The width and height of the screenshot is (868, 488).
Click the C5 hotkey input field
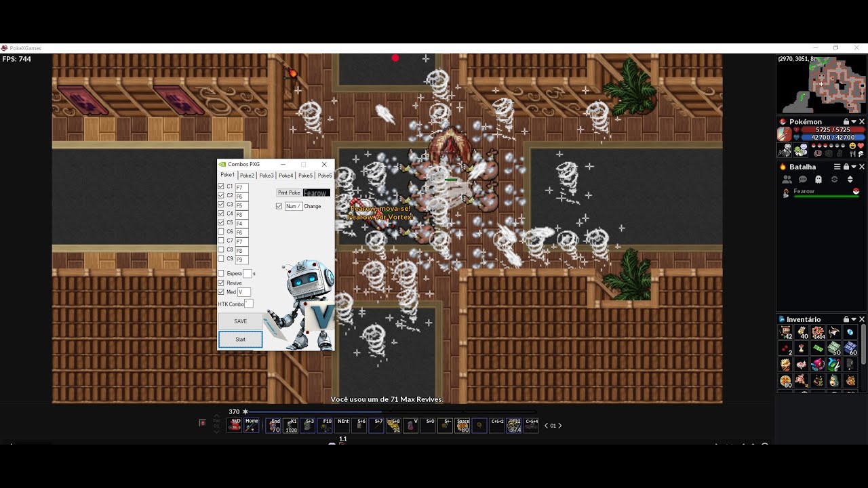[242, 224]
